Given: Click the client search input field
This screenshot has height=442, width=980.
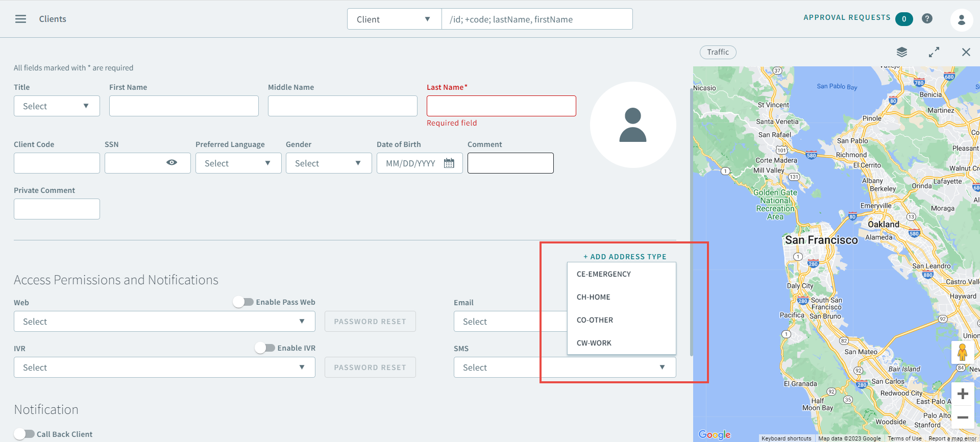Looking at the screenshot, I should (537, 19).
